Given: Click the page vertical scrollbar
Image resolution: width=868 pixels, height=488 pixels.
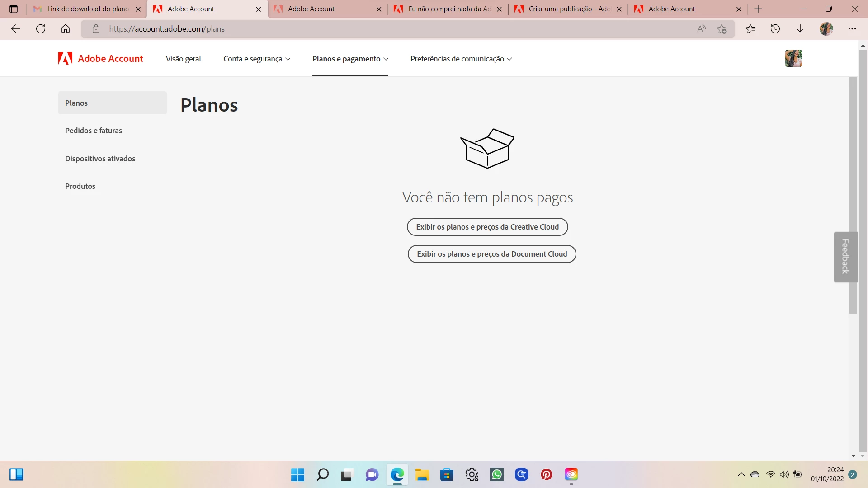Looking at the screenshot, I should coord(853,194).
